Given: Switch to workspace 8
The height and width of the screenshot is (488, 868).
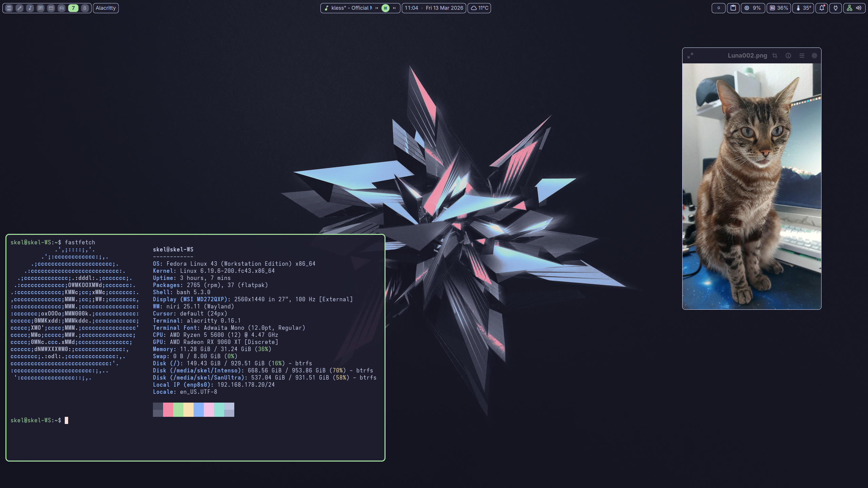Looking at the screenshot, I should tap(85, 8).
